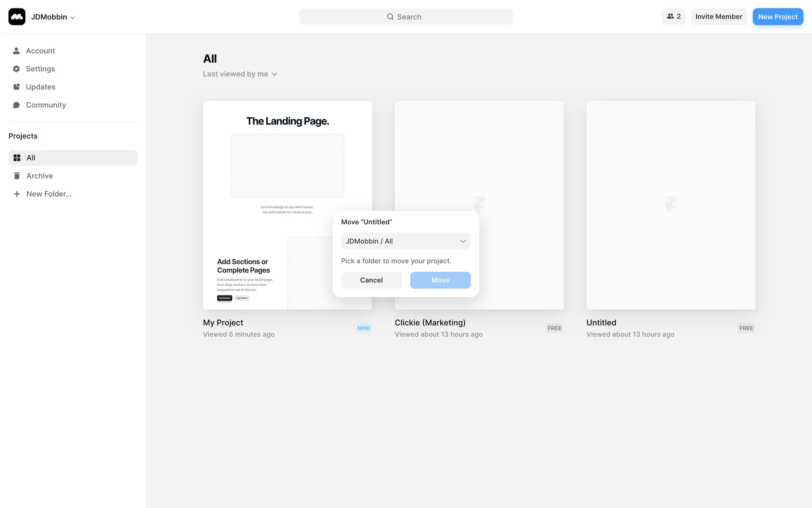This screenshot has width=812, height=508.
Task: Open Settings via the gear icon
Action: click(x=16, y=69)
